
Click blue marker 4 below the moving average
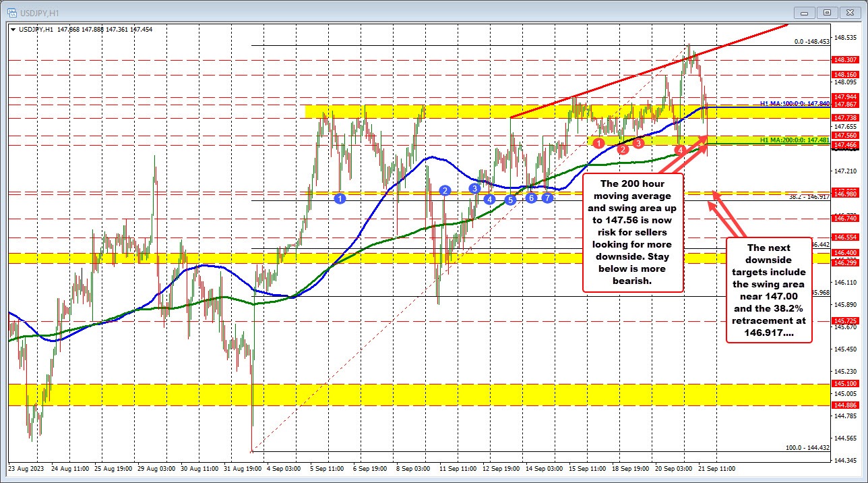tap(489, 200)
